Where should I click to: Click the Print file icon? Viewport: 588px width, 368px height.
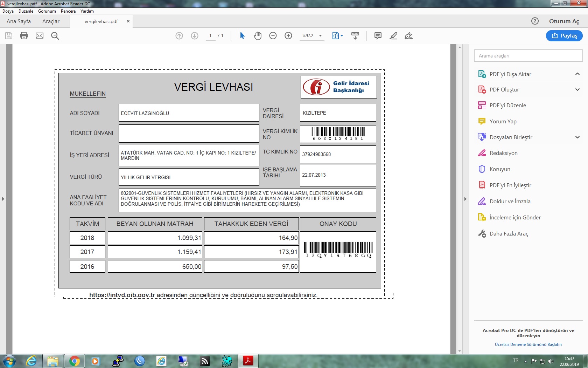click(24, 36)
